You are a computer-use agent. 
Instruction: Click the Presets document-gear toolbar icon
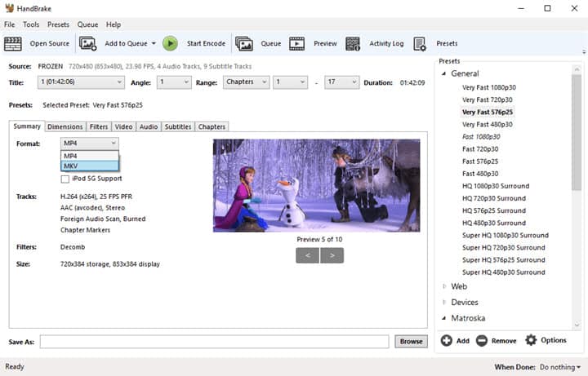click(x=420, y=44)
